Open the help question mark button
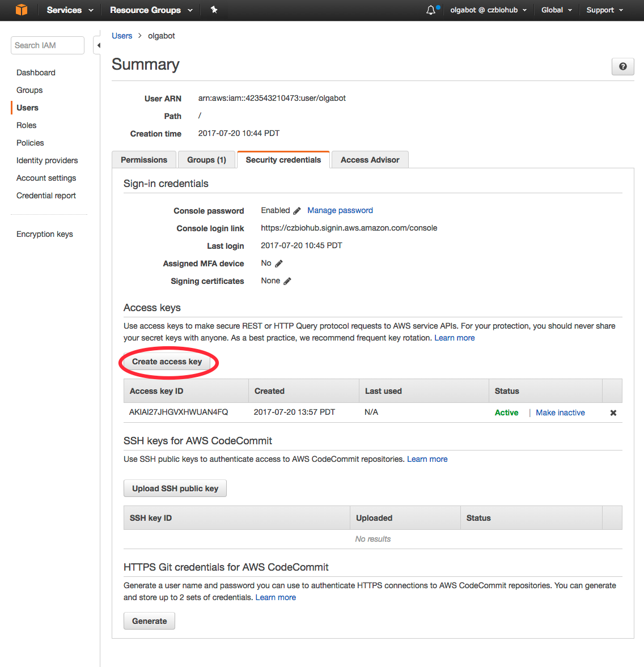The height and width of the screenshot is (667, 644). (622, 66)
